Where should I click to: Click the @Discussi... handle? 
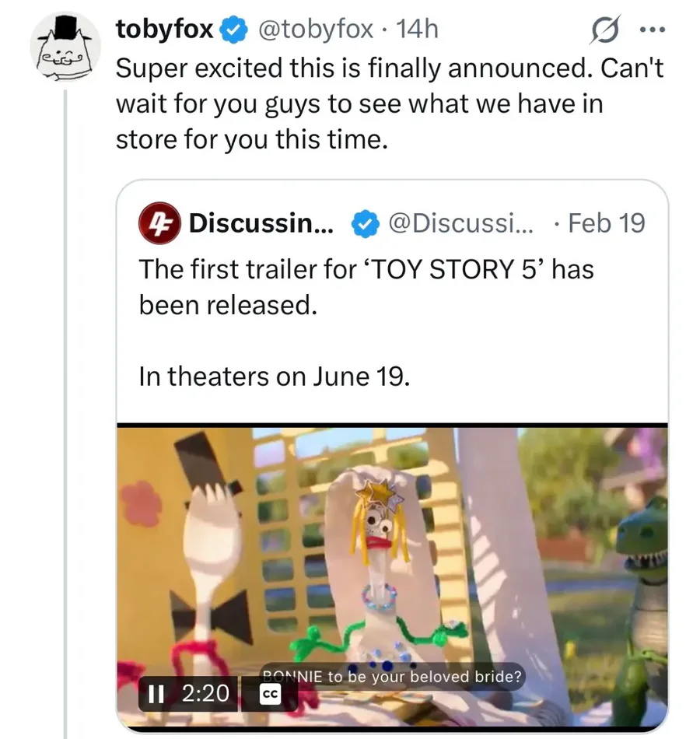pyautogui.click(x=460, y=224)
